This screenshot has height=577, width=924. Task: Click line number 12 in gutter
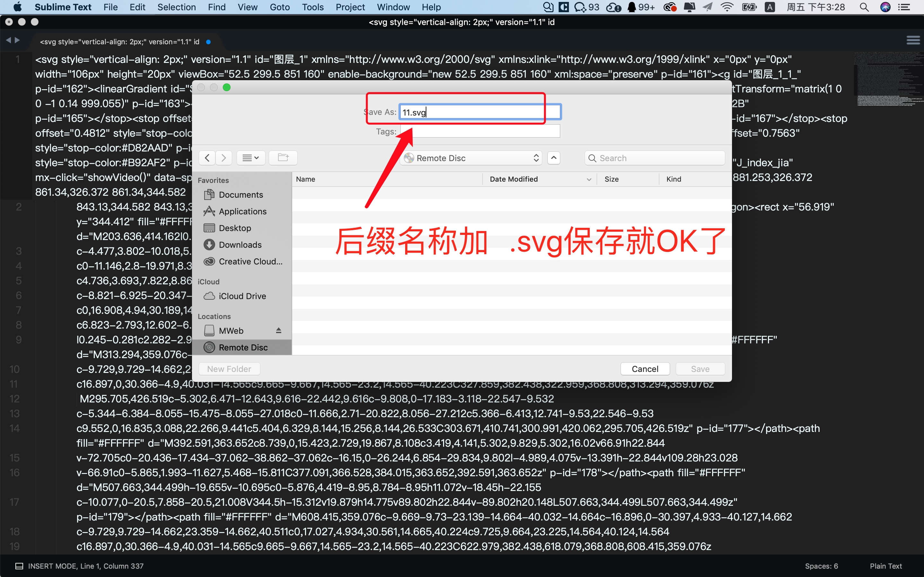pos(14,399)
